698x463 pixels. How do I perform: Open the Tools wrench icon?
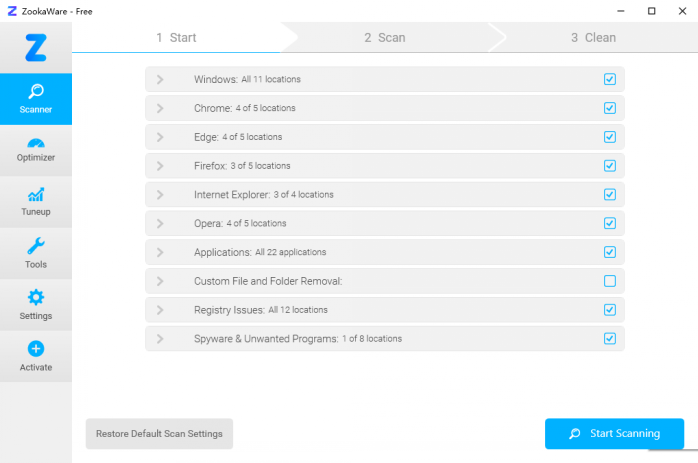tap(36, 246)
